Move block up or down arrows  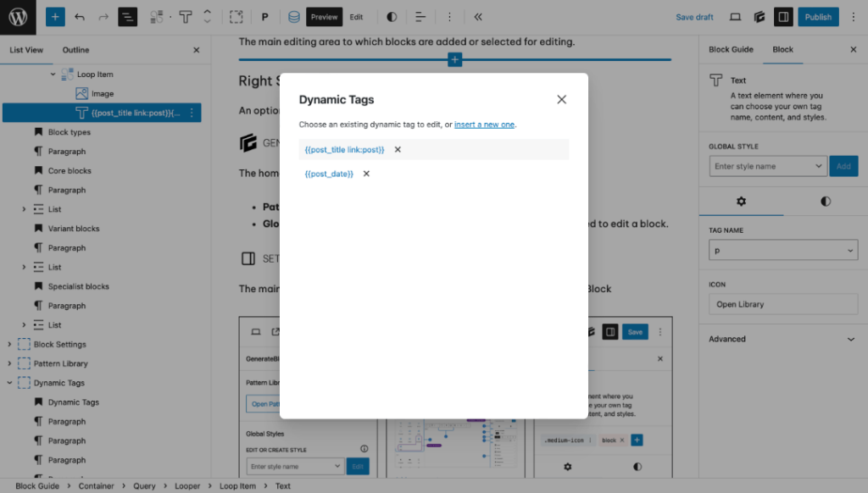click(207, 17)
